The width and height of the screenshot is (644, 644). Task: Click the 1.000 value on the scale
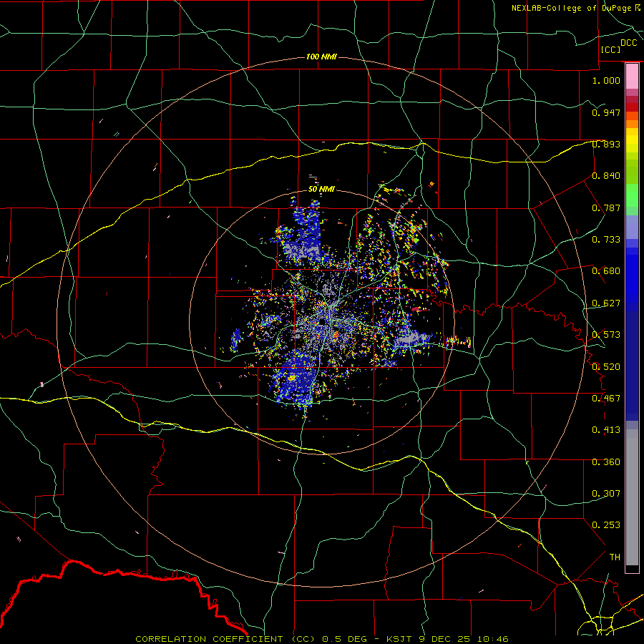[606, 80]
